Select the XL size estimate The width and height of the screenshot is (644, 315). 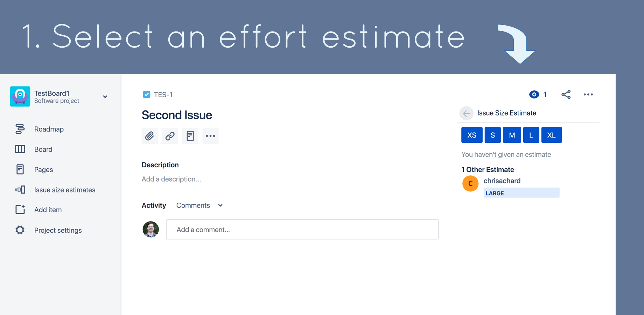552,135
